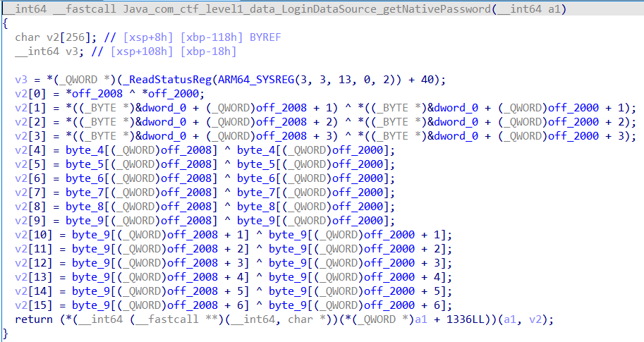Click the first byte_8 on the v2[8] line
Viewport: 644px width, 342px height.
pyautogui.click(x=84, y=206)
